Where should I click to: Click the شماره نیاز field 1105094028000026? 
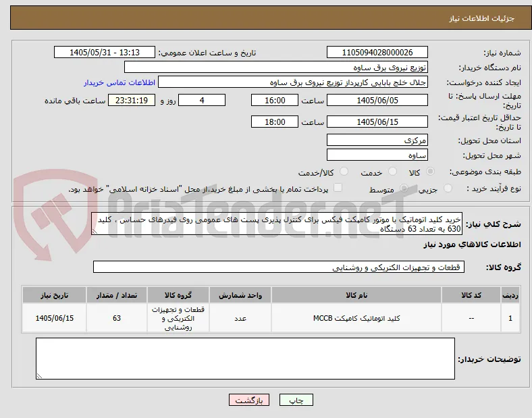coord(377,52)
